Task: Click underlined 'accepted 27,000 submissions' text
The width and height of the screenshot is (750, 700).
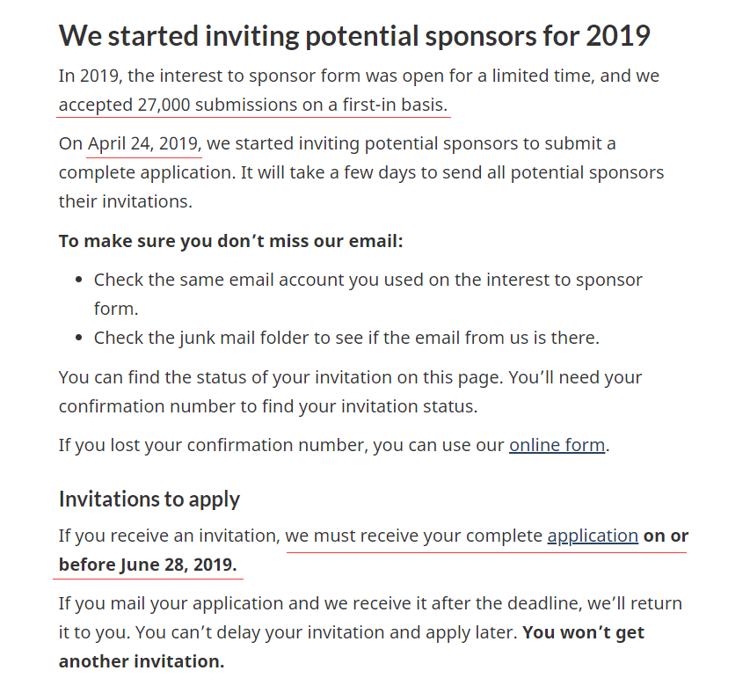Action: [253, 105]
